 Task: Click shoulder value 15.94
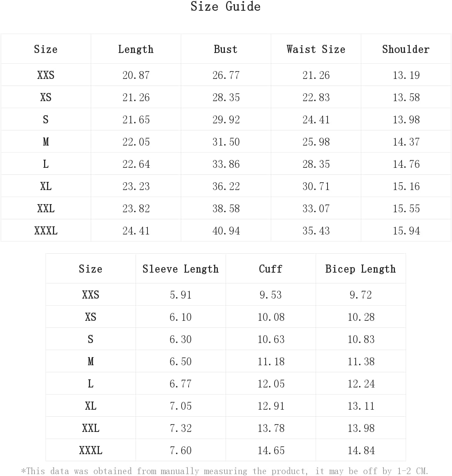tap(406, 231)
